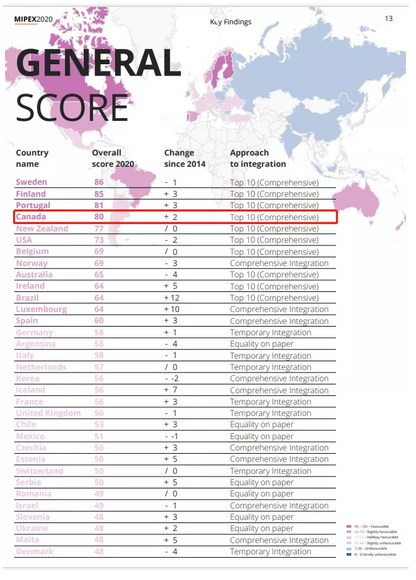Click the "Change since 2014" column header
This screenshot has width=416, height=580.
[185, 158]
